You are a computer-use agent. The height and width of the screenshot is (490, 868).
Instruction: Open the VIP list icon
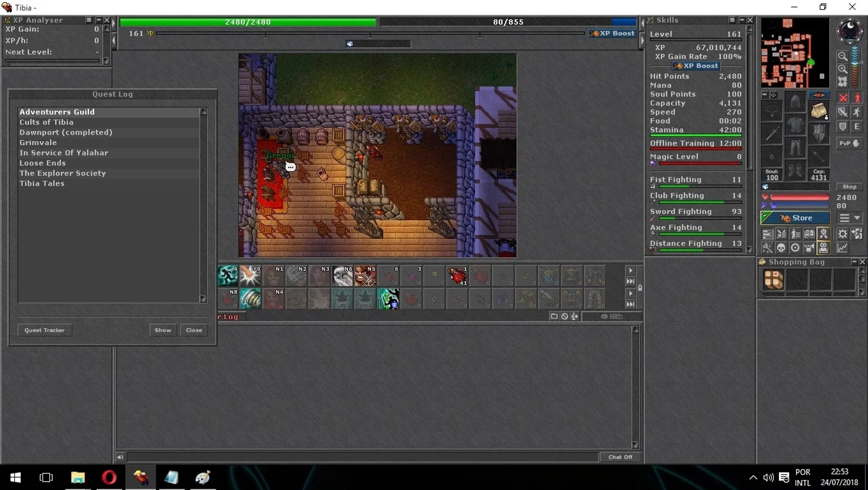(795, 234)
